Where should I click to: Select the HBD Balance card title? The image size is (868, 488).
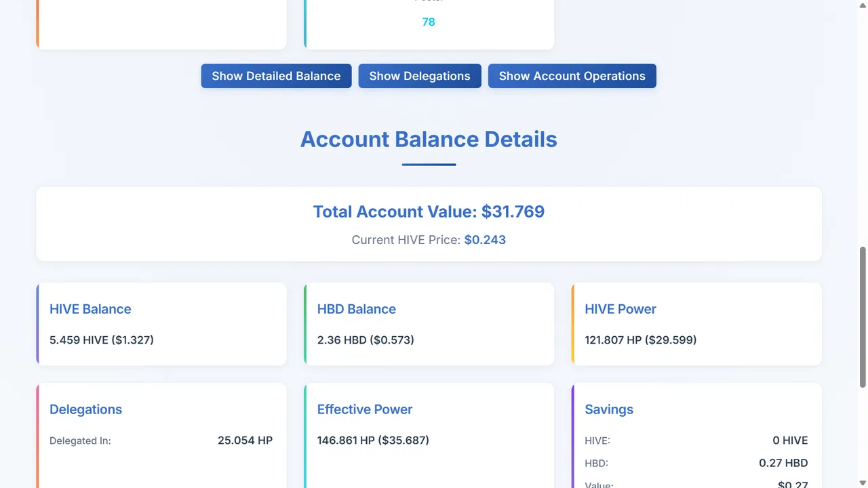tap(357, 309)
